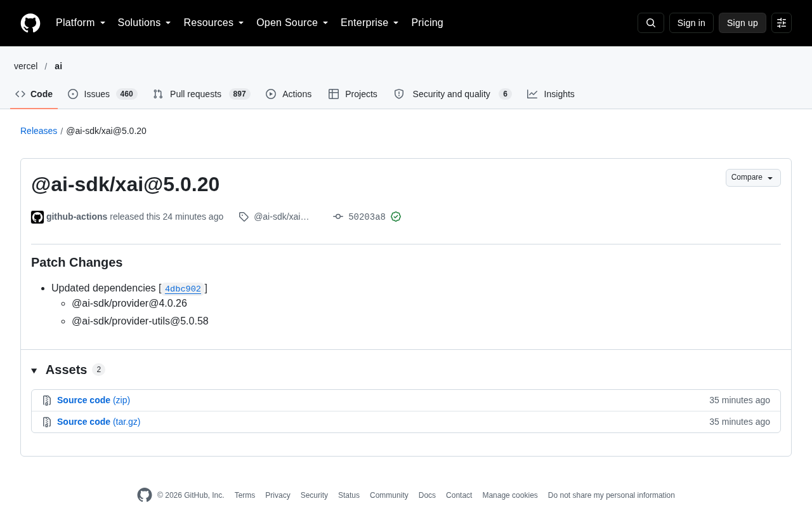812x508 pixels.
Task: Go to the Pull requests tab
Action: pos(202,94)
